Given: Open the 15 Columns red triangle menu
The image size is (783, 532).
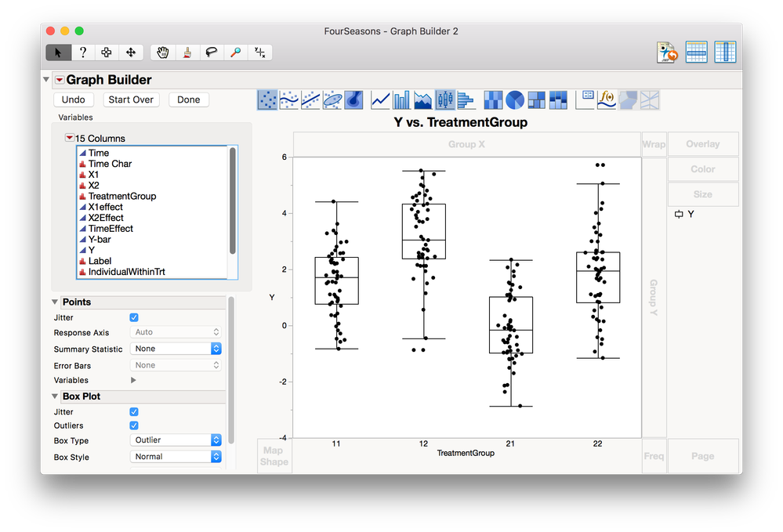Looking at the screenshot, I should tap(70, 138).
